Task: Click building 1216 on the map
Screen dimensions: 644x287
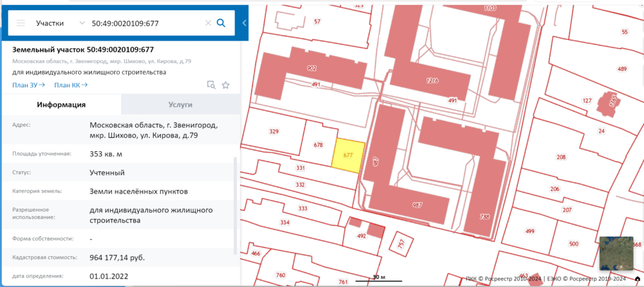Action: [433, 80]
